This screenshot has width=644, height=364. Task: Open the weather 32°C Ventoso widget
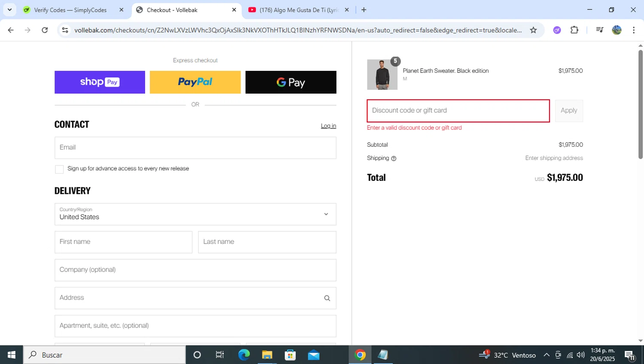pos(507,355)
